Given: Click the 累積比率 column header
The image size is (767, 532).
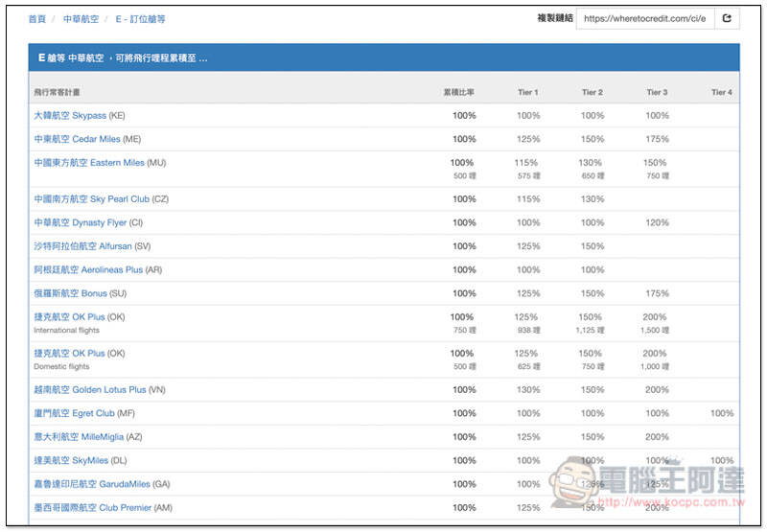Looking at the screenshot, I should [x=459, y=92].
